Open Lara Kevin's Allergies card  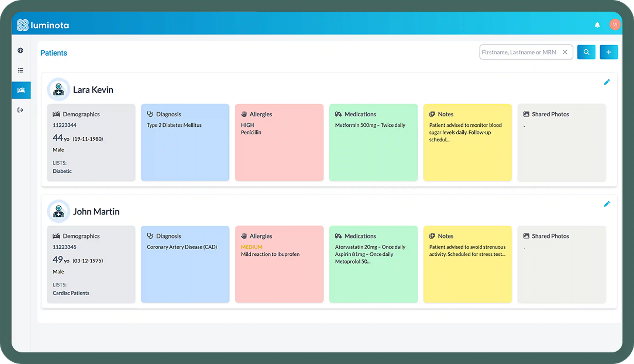click(279, 142)
